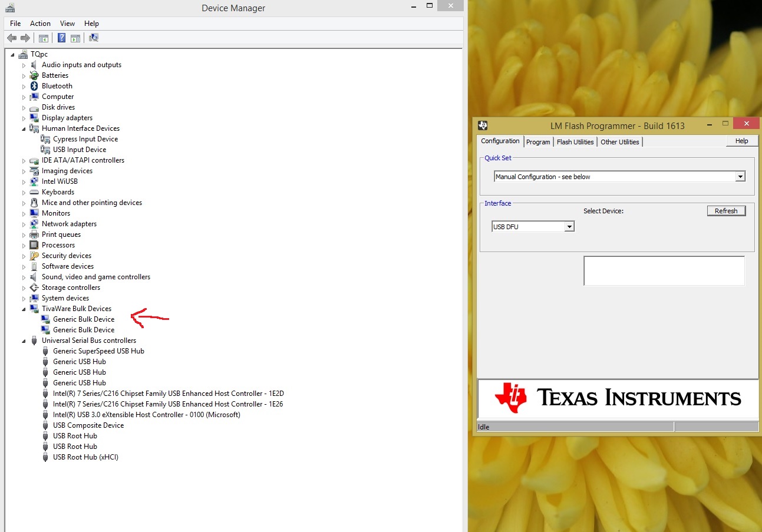Select the USB Composite Device entry
The width and height of the screenshot is (762, 532).
(x=88, y=425)
